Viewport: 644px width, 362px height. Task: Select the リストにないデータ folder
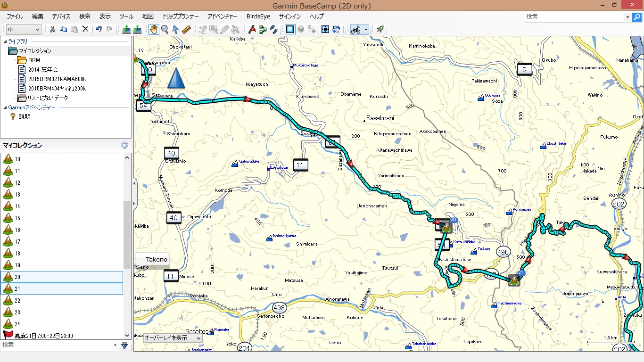[48, 98]
